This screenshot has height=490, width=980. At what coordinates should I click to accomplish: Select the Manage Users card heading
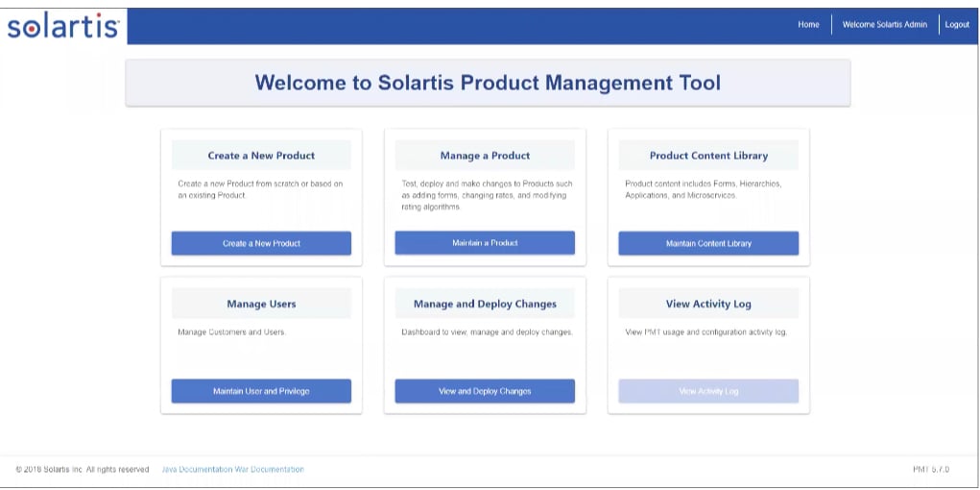261,304
